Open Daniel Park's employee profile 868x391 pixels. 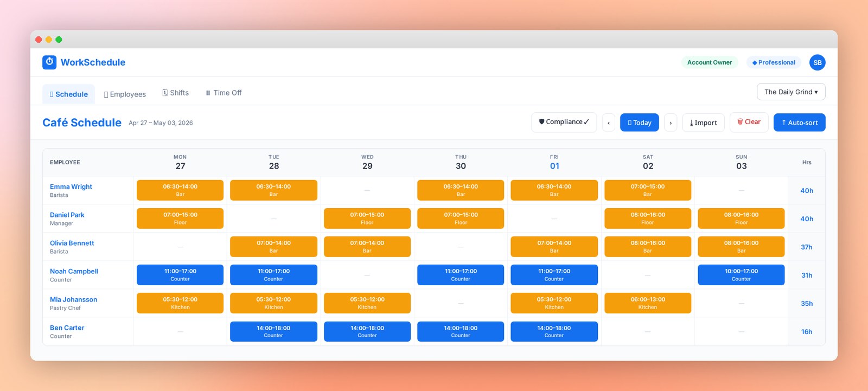67,215
